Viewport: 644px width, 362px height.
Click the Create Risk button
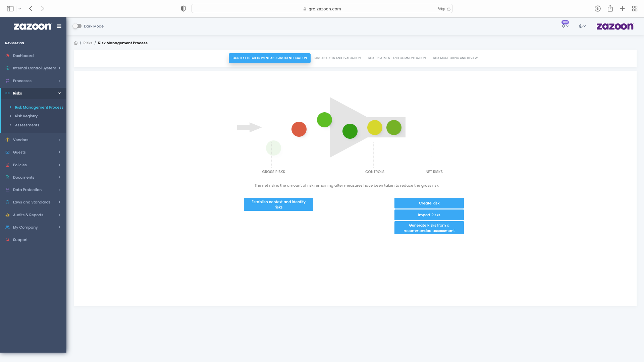tap(429, 203)
